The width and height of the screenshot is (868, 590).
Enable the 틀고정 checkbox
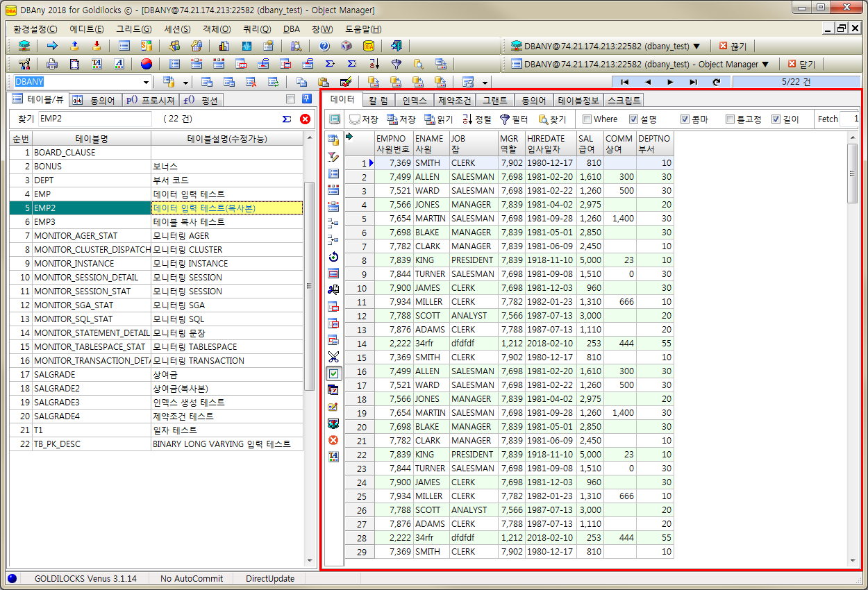[x=730, y=119]
